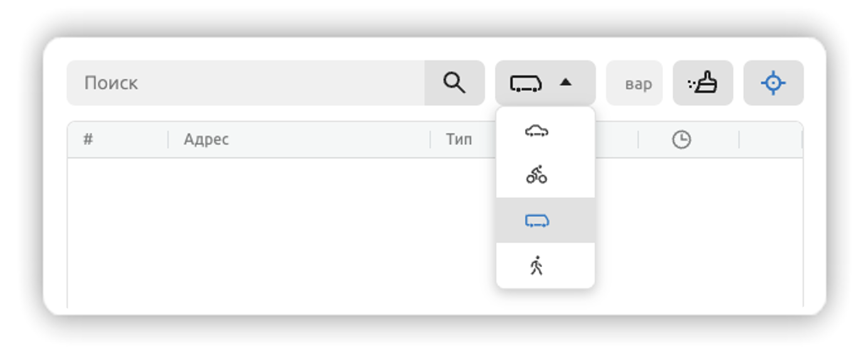
Task: Click the Тип column header
Action: [x=458, y=139]
